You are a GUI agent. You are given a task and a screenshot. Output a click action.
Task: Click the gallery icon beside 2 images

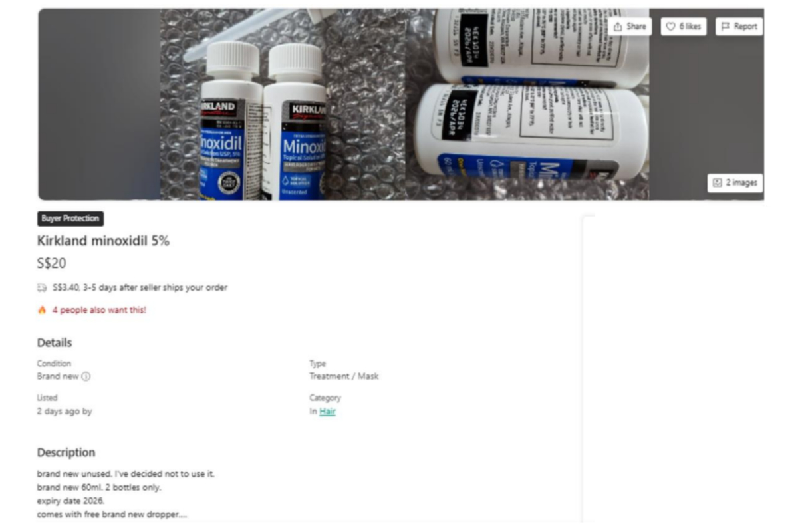tap(717, 183)
